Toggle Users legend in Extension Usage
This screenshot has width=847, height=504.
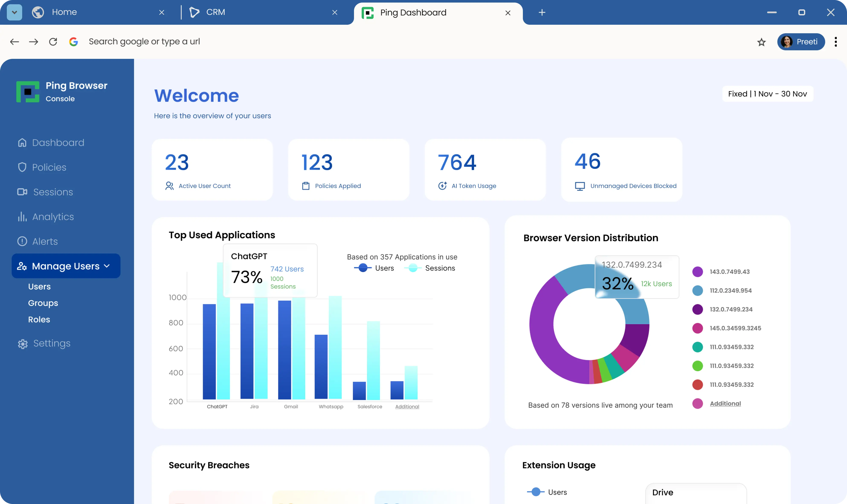coord(536,492)
